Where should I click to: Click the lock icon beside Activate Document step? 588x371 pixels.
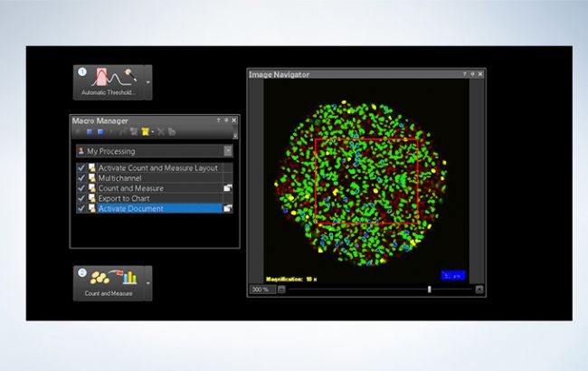point(228,208)
